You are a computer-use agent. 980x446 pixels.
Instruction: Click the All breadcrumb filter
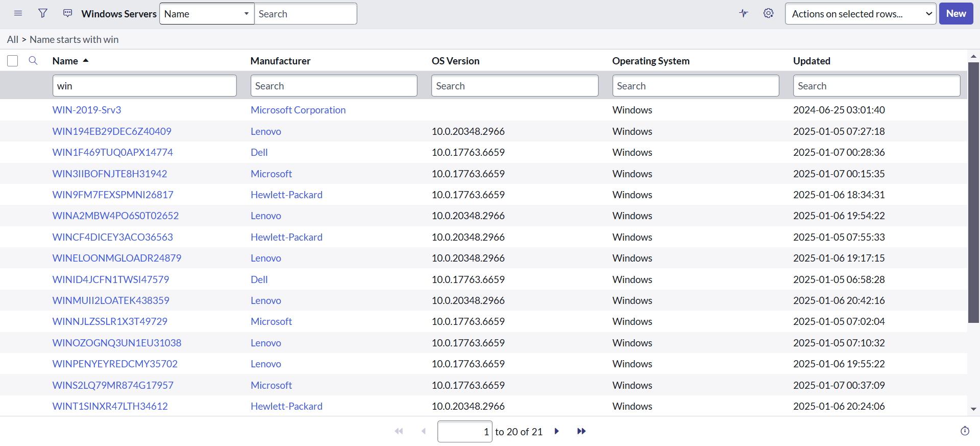point(12,39)
